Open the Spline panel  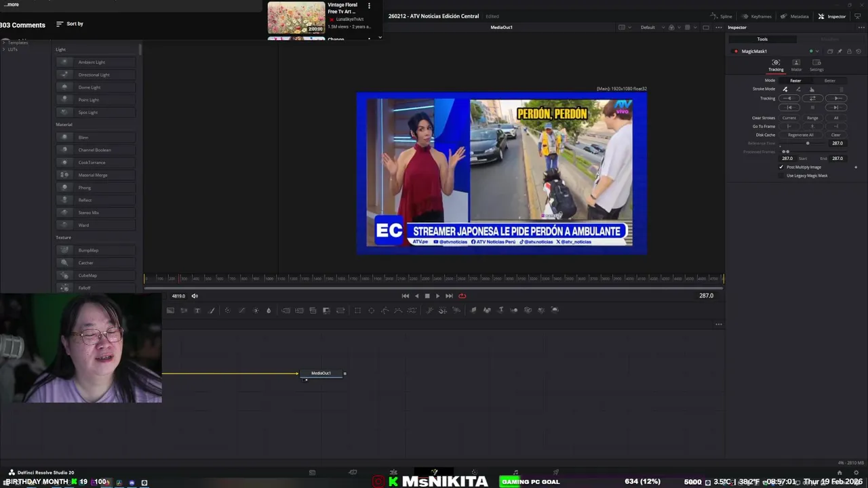pyautogui.click(x=722, y=16)
